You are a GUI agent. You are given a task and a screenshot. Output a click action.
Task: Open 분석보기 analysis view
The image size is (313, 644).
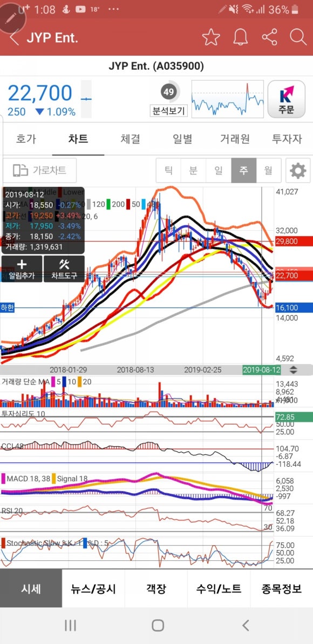pyautogui.click(x=168, y=110)
